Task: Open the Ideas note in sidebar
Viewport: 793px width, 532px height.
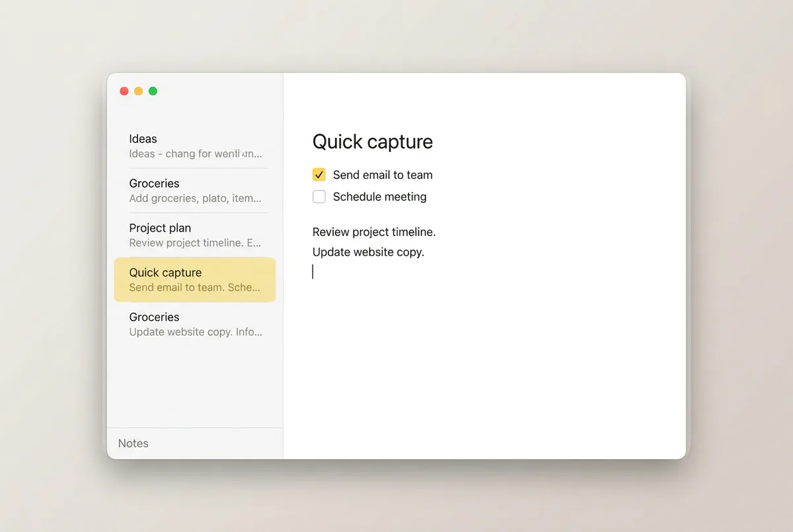Action: (x=195, y=146)
